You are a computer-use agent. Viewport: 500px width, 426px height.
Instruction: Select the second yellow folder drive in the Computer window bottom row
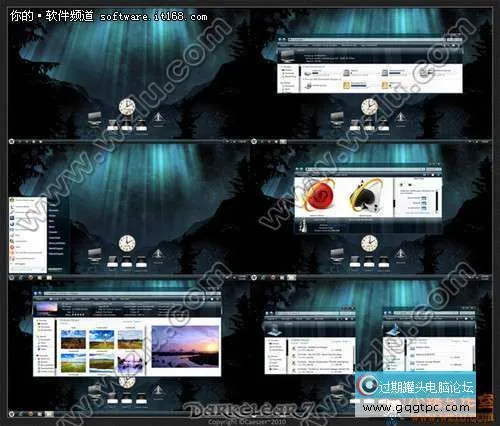pyautogui.click(x=386, y=86)
